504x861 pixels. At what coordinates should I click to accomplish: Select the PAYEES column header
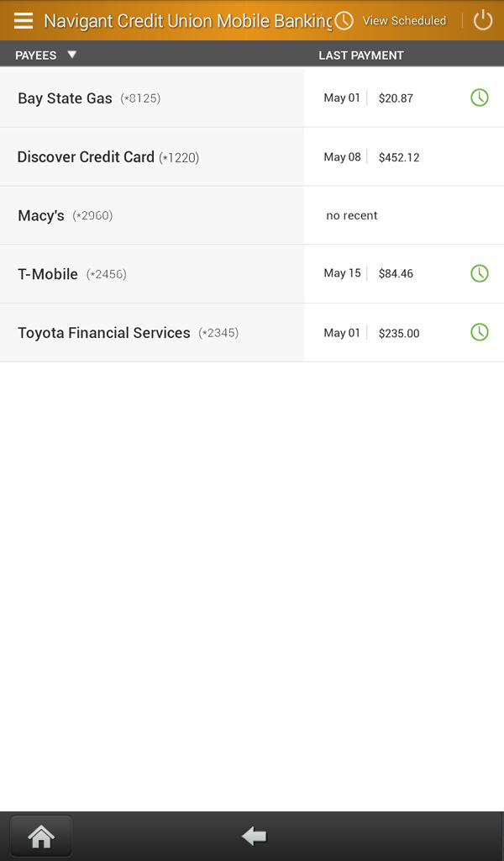coord(35,54)
